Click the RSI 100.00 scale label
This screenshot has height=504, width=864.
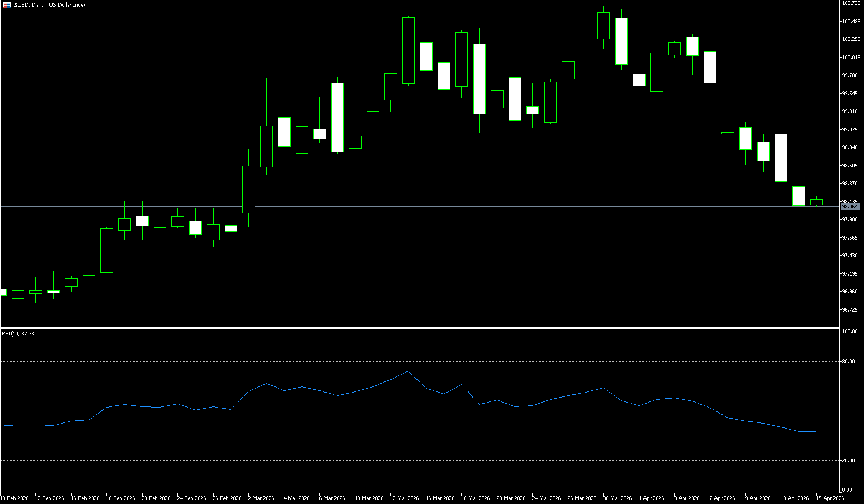click(x=850, y=332)
